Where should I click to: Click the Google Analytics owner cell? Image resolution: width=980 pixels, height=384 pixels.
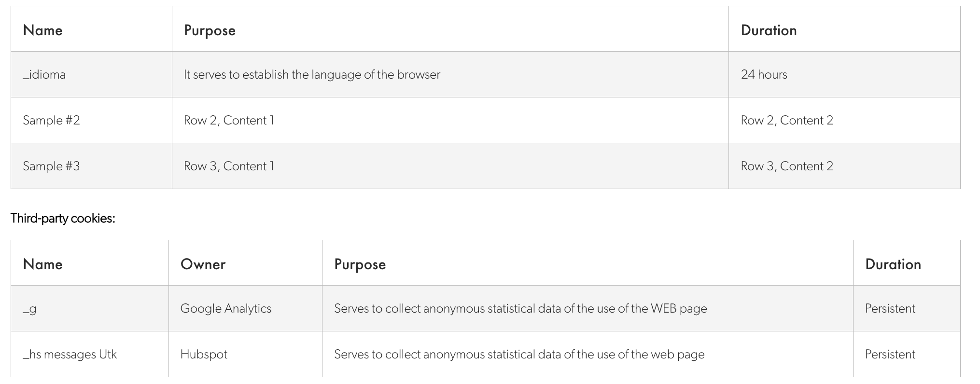click(x=245, y=308)
